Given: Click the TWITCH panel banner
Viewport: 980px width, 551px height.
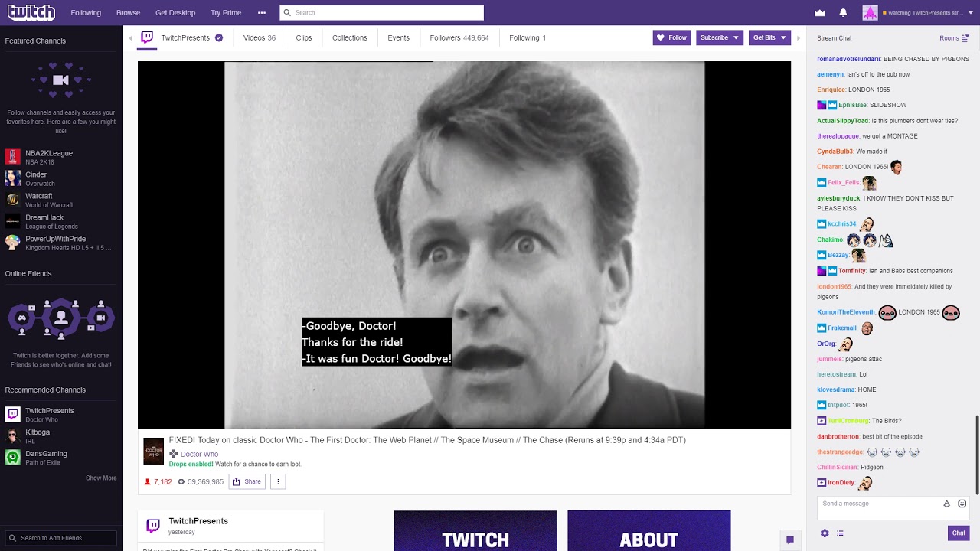Looking at the screenshot, I should click(x=475, y=531).
